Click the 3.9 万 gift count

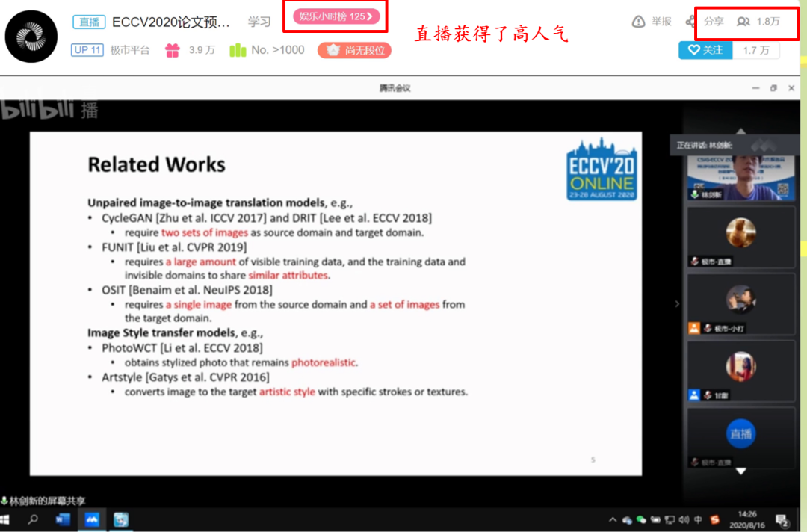202,50
